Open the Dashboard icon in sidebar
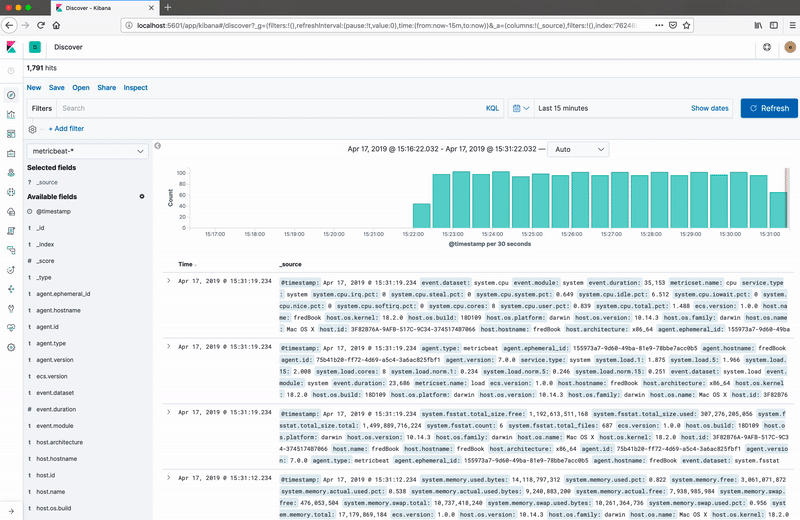Screen dimensions: 800x520 (11, 134)
